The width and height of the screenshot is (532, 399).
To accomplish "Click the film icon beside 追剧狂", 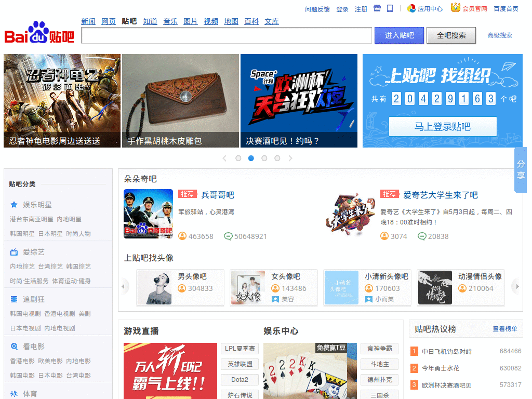I will (x=14, y=299).
